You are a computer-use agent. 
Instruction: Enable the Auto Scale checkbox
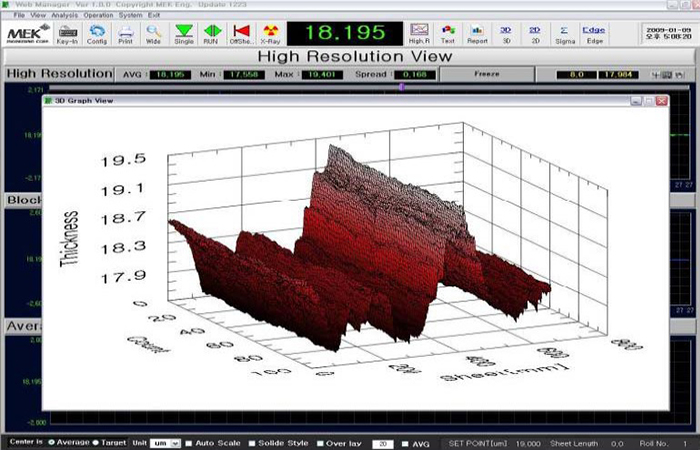tap(189, 442)
